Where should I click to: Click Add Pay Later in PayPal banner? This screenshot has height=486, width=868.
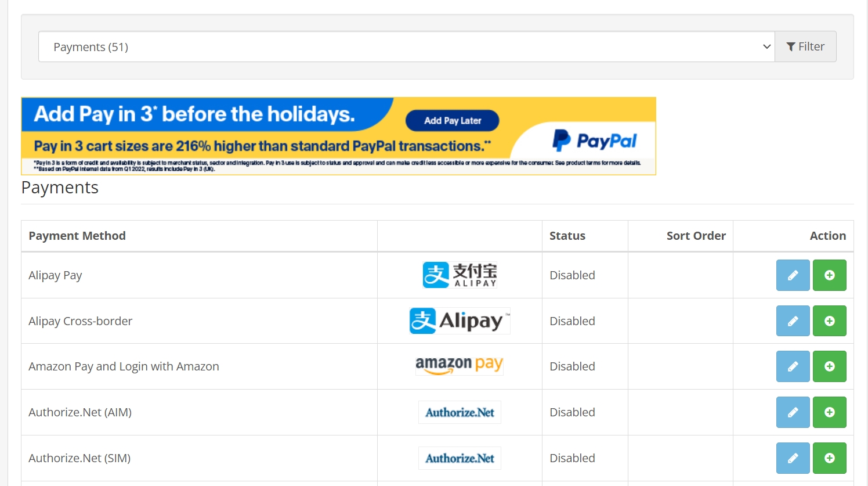click(453, 120)
